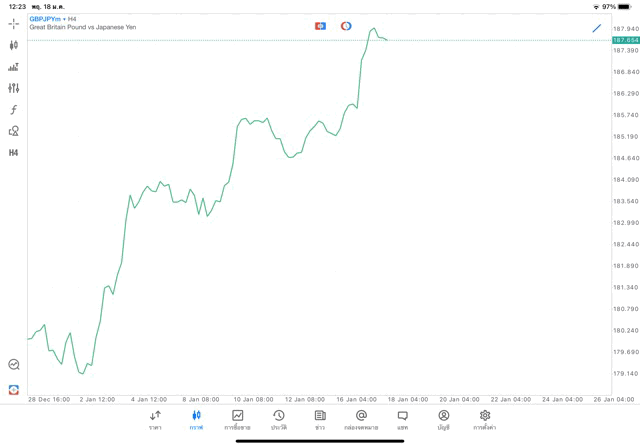Screen dimensions: 640x447
Task: Open the indicators list function icon
Action: coord(14,110)
